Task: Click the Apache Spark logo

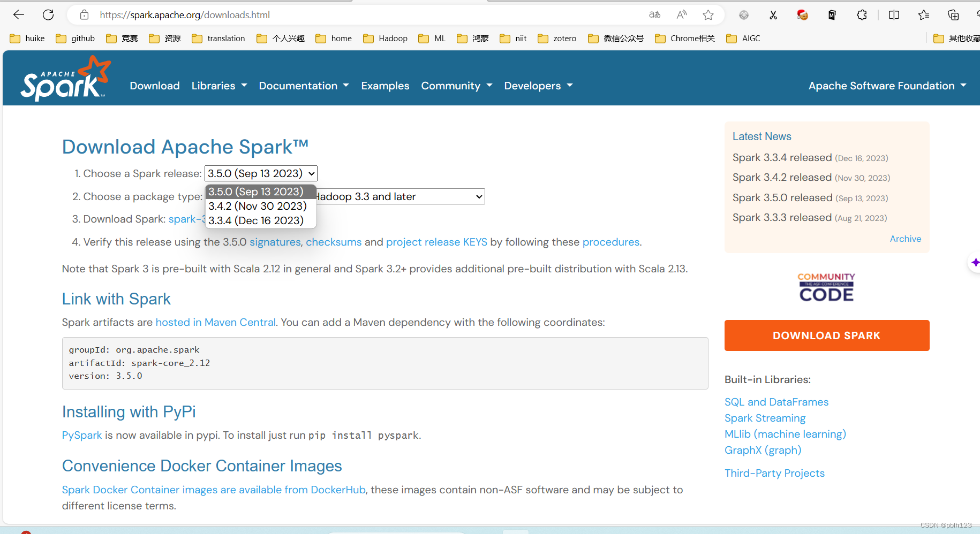Action: pyautogui.click(x=65, y=79)
